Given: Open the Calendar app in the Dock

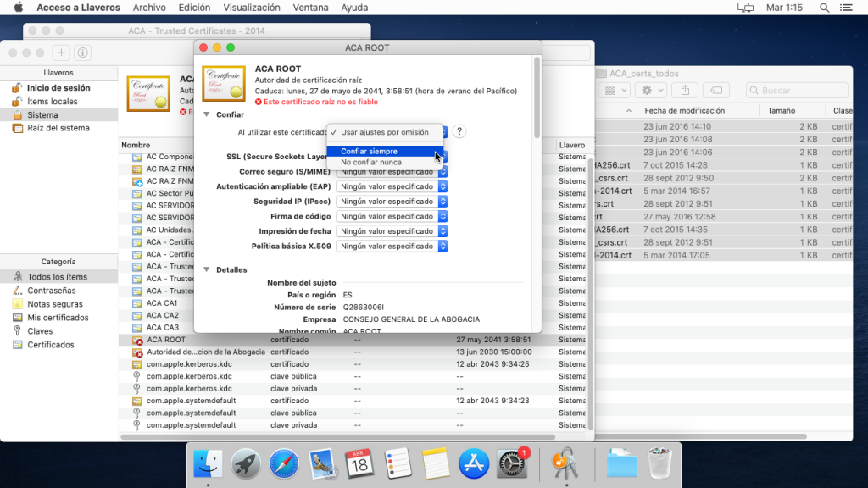Looking at the screenshot, I should 359,463.
